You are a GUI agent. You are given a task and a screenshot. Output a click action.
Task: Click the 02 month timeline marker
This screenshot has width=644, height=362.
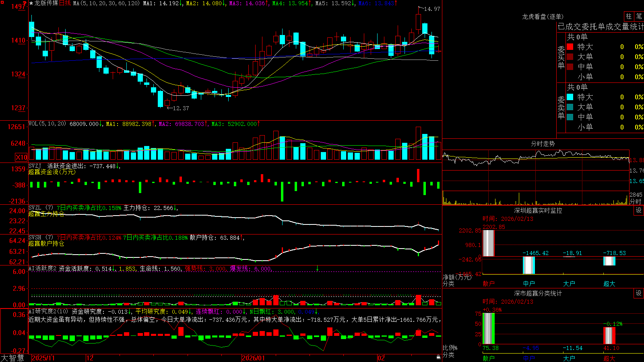click(x=381, y=358)
